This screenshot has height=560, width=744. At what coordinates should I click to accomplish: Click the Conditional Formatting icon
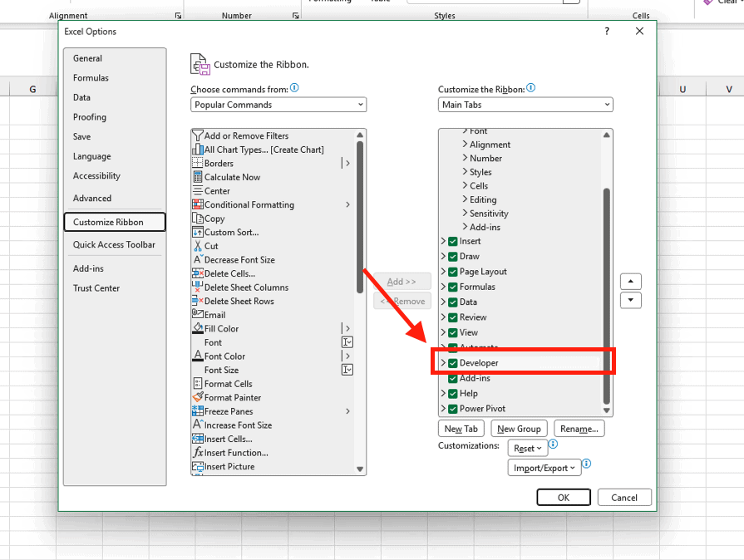click(198, 204)
